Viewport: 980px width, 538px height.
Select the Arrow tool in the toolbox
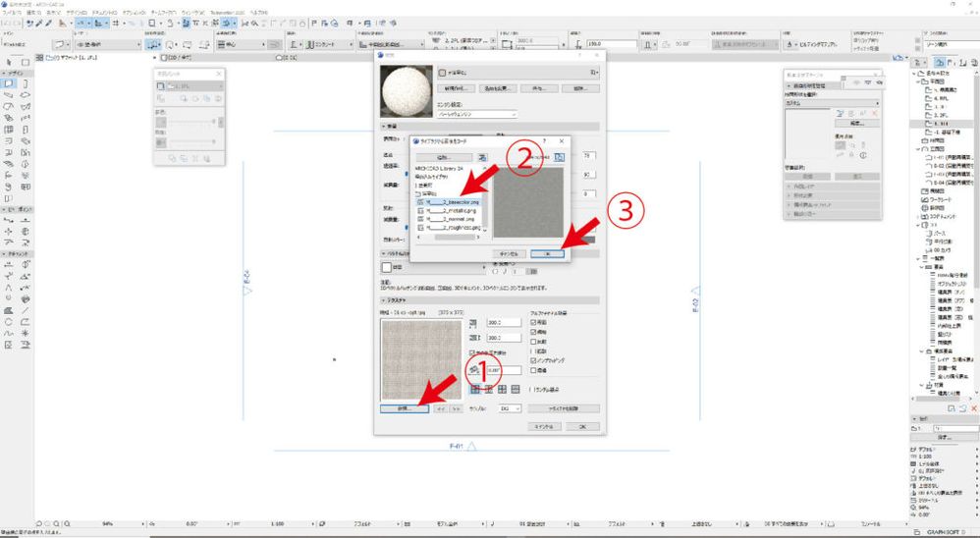click(x=10, y=63)
